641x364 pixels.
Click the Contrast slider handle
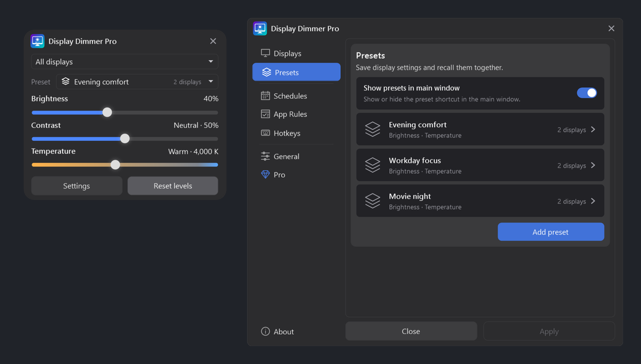125,138
